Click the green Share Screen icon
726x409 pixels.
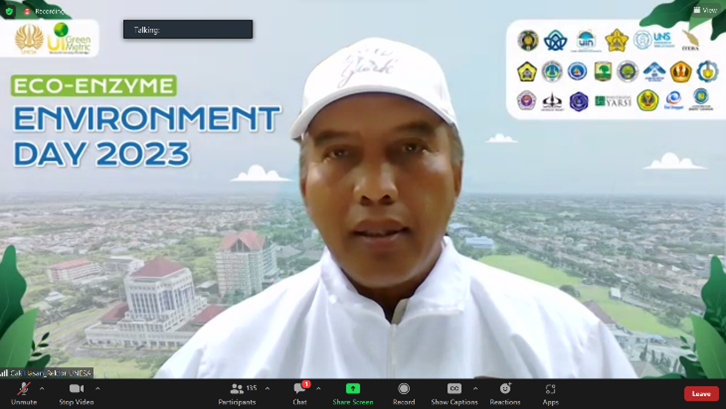352,389
